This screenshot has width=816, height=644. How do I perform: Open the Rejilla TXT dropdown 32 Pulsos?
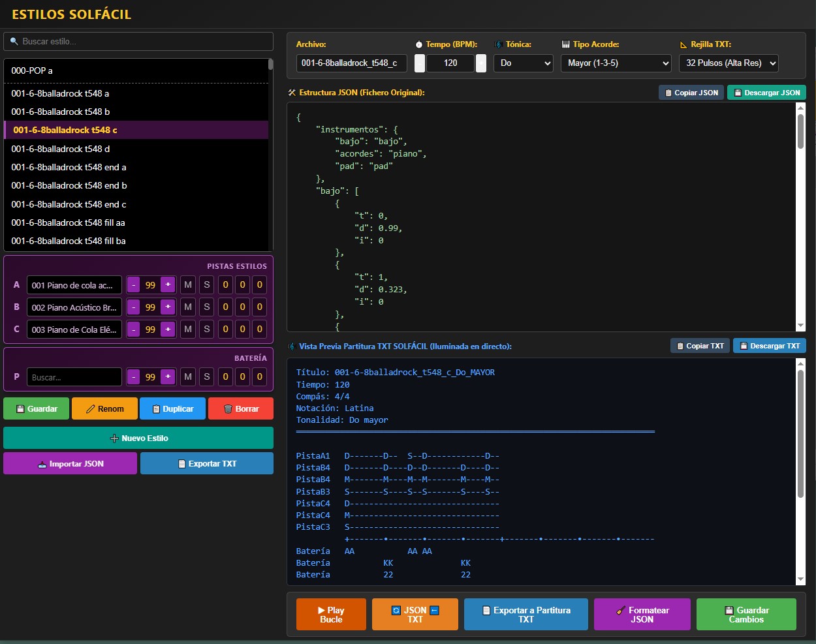point(729,63)
